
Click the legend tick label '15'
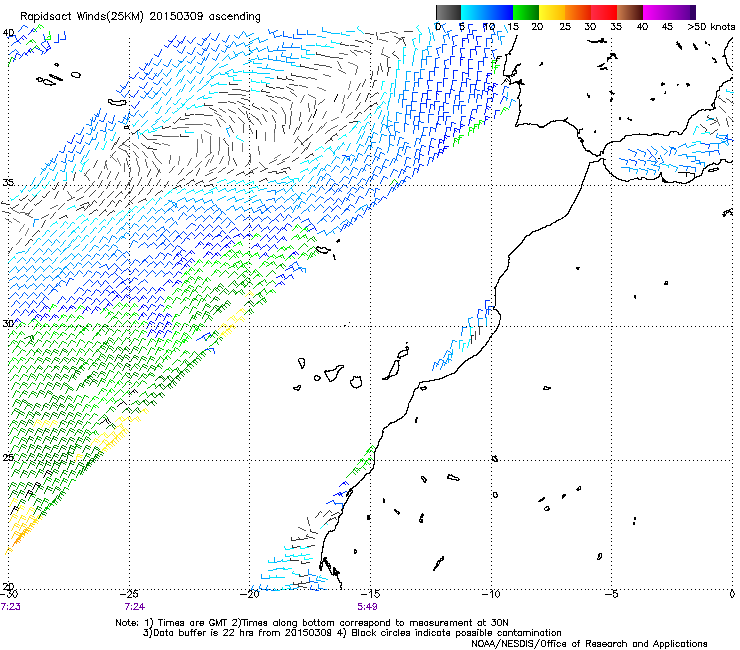(x=513, y=27)
